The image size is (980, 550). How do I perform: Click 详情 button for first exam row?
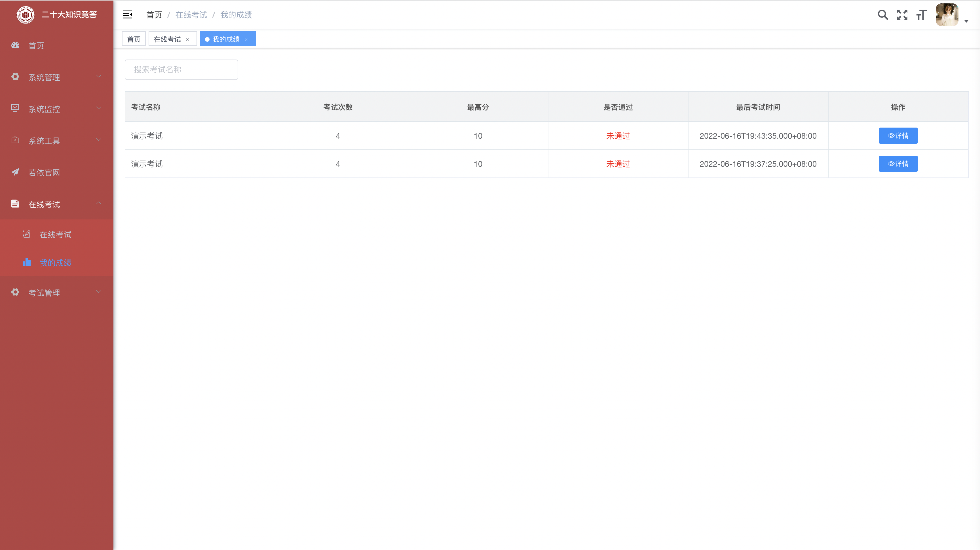click(x=898, y=136)
